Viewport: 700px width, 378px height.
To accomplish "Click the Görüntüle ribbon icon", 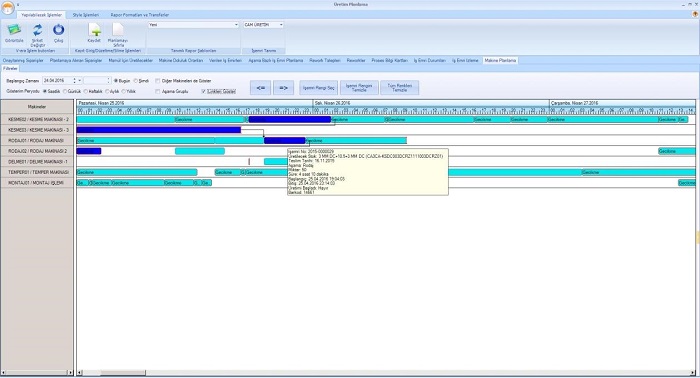I will click(14, 30).
